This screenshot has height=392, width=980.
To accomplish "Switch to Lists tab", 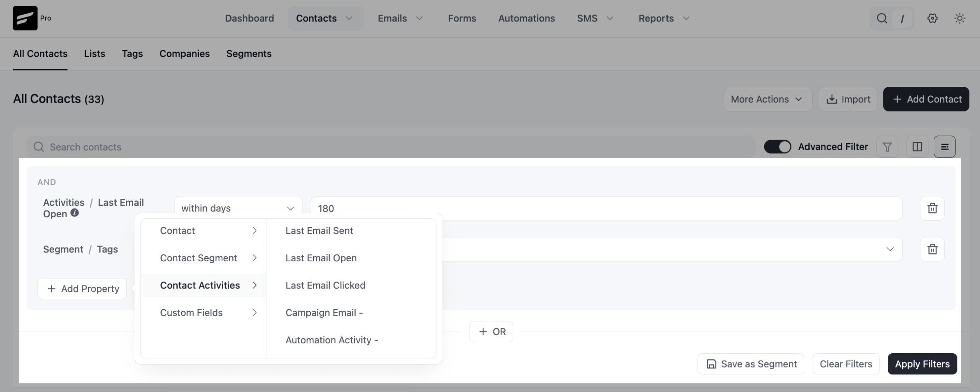I will tap(95, 54).
